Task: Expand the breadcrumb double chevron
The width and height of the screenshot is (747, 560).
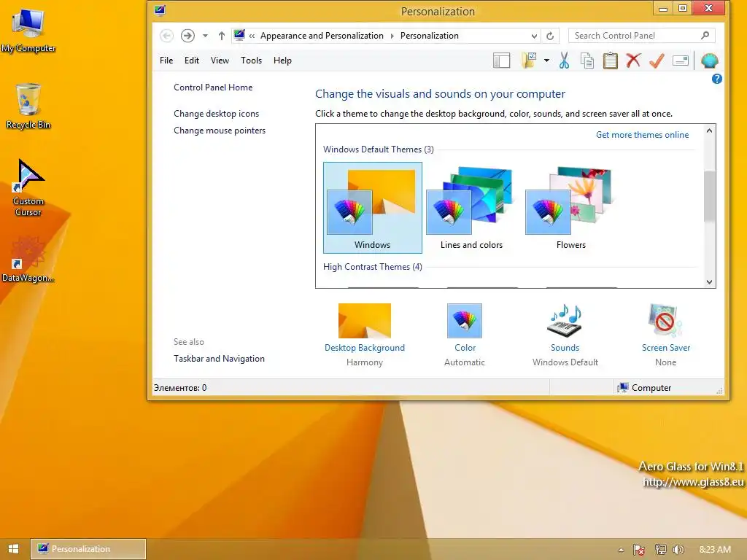Action: pyautogui.click(x=252, y=36)
